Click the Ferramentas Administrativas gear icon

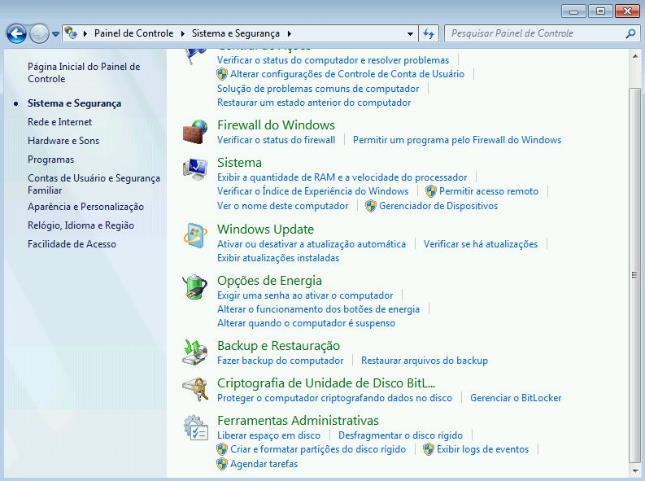click(195, 428)
